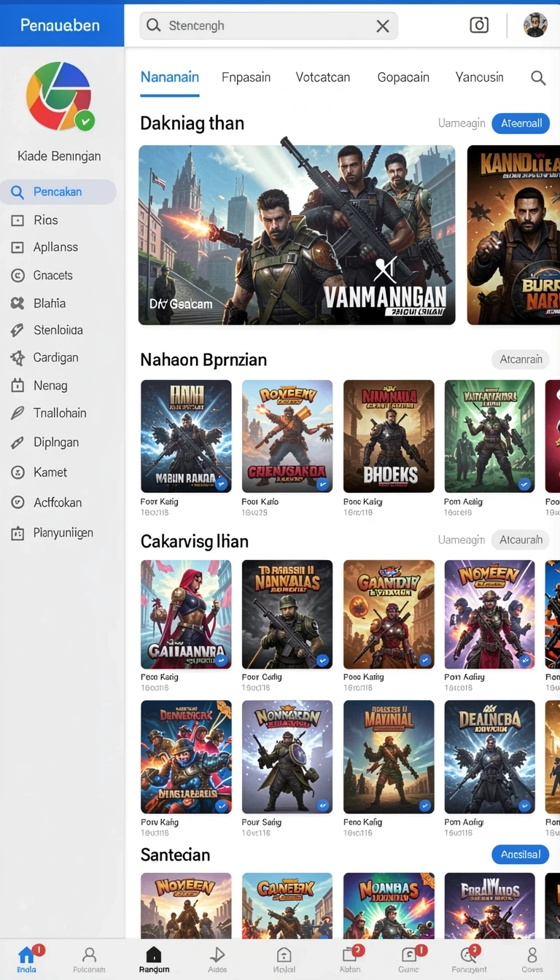This screenshot has width=560, height=980.
Task: Click Uameagin link in Cakarvisg Ilian section
Action: pyautogui.click(x=462, y=540)
